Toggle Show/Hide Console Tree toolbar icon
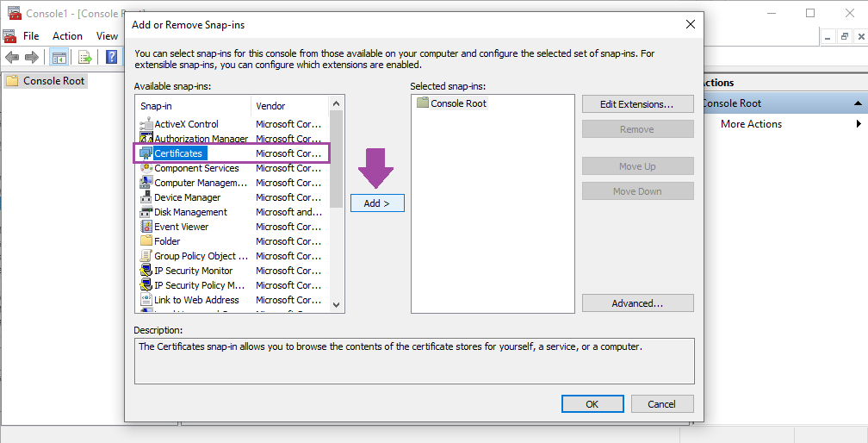Screen dimensions: 868x443 click(59, 57)
